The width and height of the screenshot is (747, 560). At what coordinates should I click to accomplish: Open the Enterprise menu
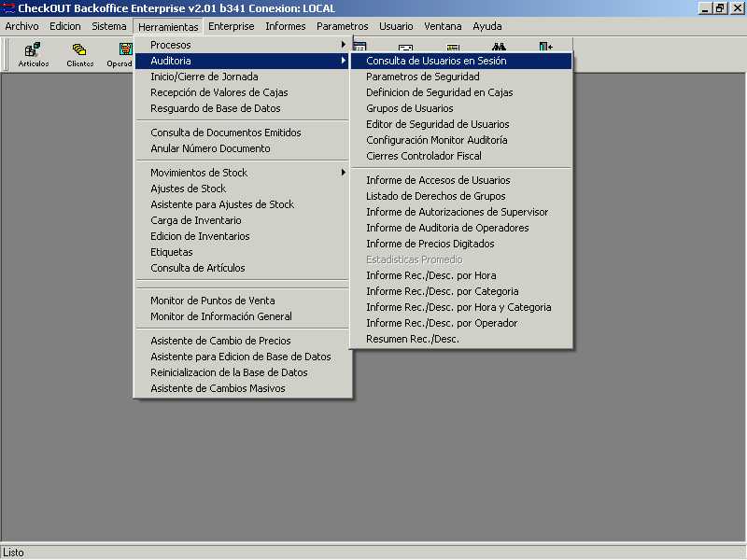tap(231, 26)
